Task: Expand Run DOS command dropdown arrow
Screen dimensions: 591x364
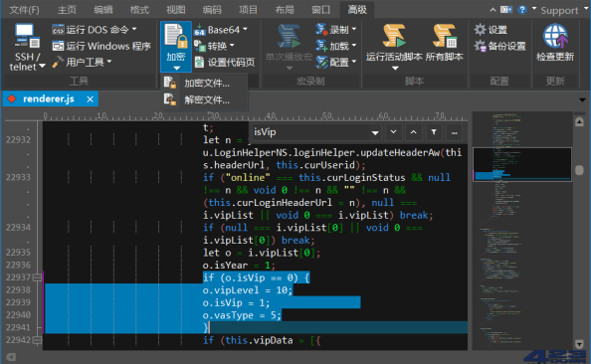Action: coord(134,29)
